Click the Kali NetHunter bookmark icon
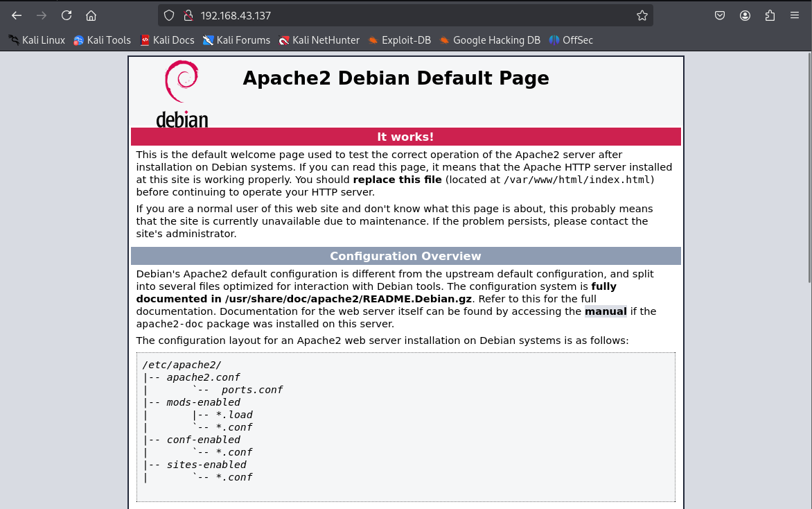812x509 pixels. click(284, 40)
